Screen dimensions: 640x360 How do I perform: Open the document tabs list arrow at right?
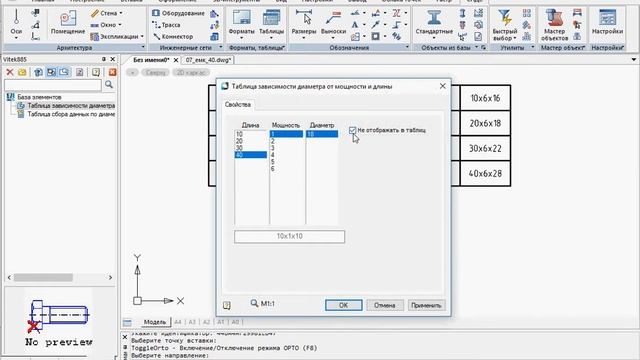(633, 60)
